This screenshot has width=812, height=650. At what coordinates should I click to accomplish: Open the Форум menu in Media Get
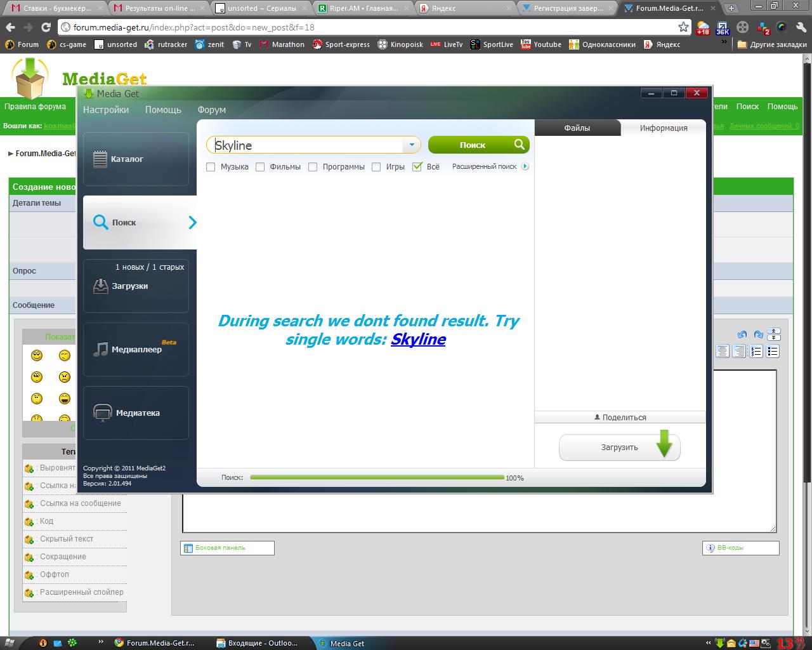212,110
